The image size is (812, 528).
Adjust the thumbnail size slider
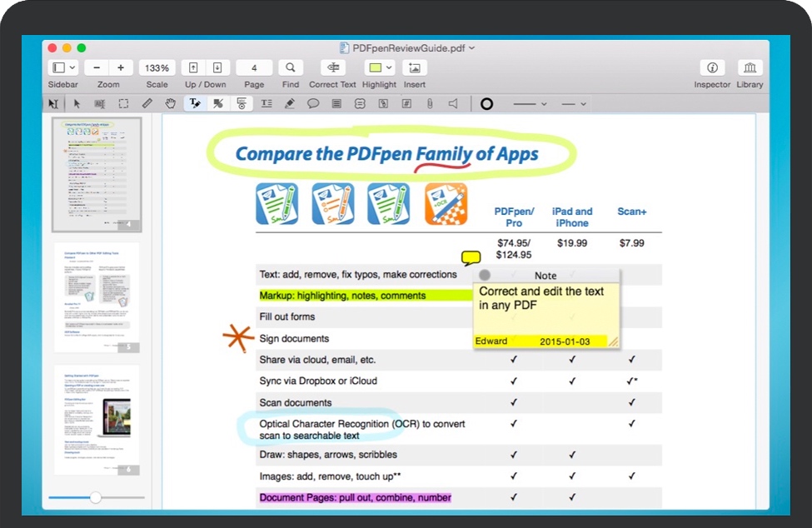tap(96, 497)
